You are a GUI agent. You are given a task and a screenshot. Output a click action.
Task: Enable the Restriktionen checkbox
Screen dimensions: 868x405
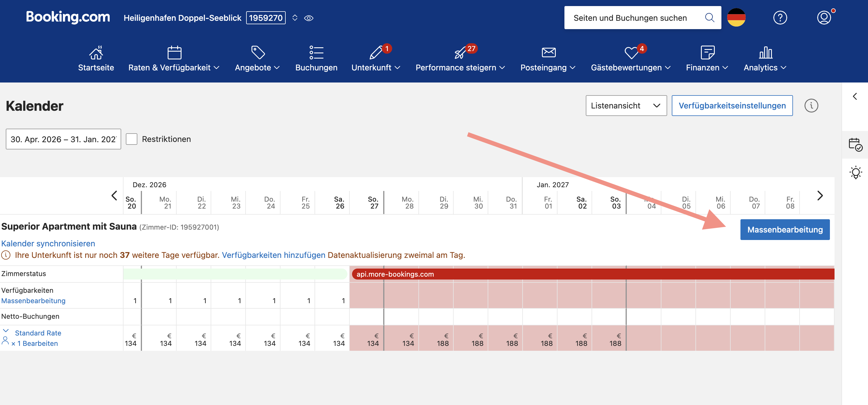131,139
